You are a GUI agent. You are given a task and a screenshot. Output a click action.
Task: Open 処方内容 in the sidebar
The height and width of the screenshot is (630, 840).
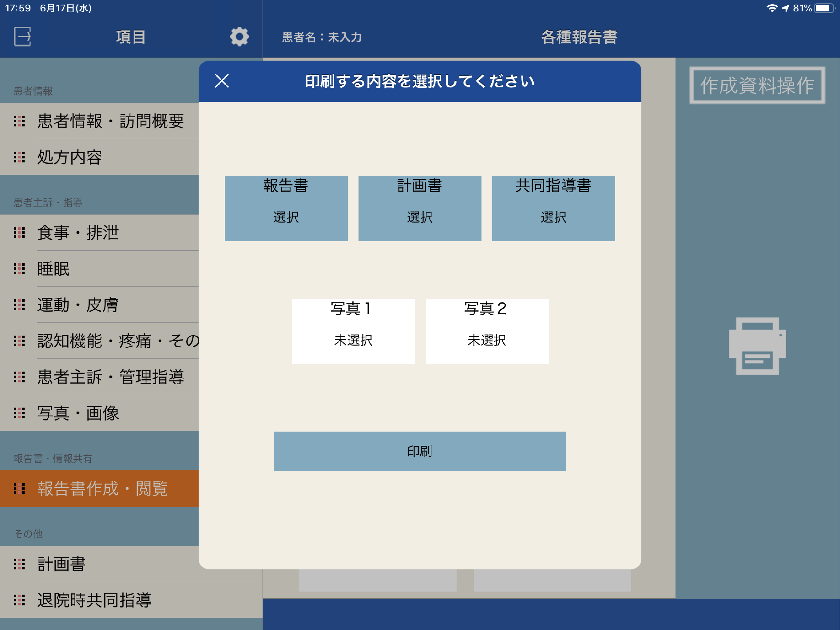[99, 157]
